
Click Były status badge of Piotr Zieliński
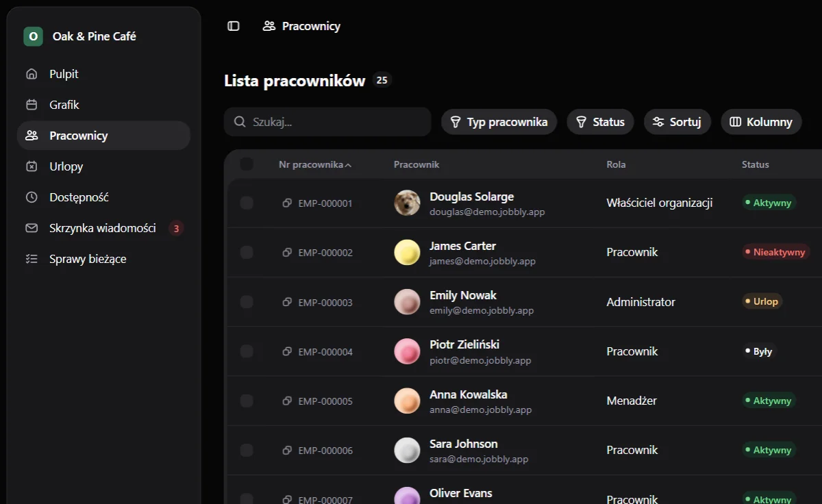click(x=759, y=351)
